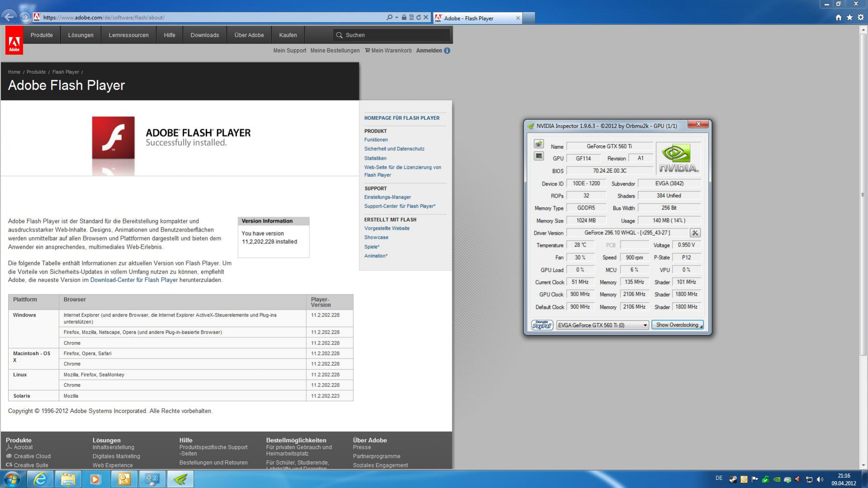The image size is (868, 488).
Task: Open the Showcase sidebar link
Action: point(376,237)
